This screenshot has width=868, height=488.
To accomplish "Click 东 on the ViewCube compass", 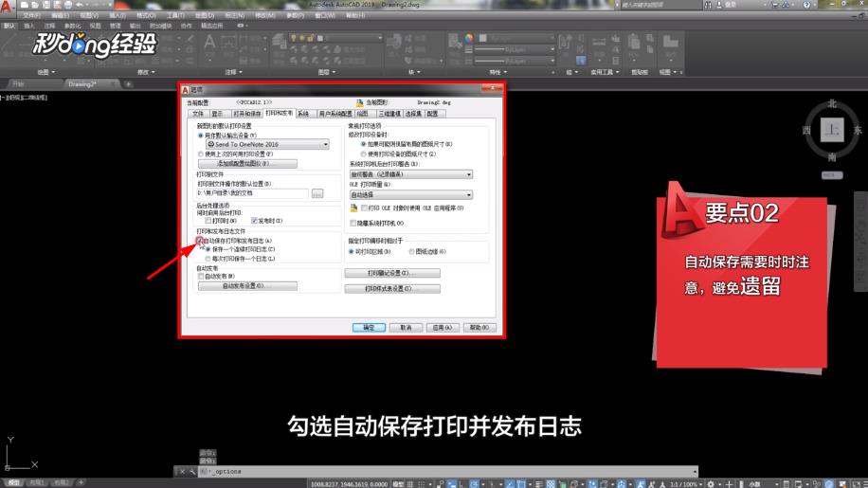I will 858,130.
